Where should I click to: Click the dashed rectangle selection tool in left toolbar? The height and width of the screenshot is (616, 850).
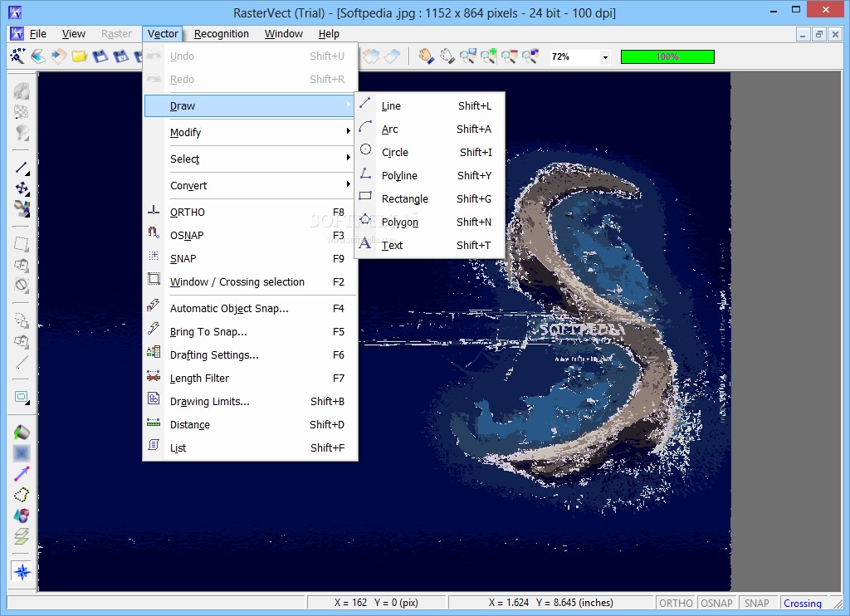pyautogui.click(x=22, y=244)
